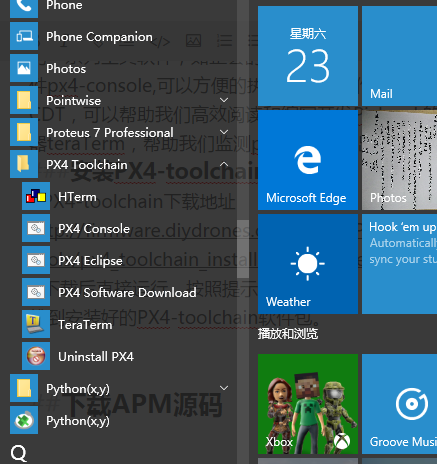Click the Pointwise folder icon

point(24,100)
